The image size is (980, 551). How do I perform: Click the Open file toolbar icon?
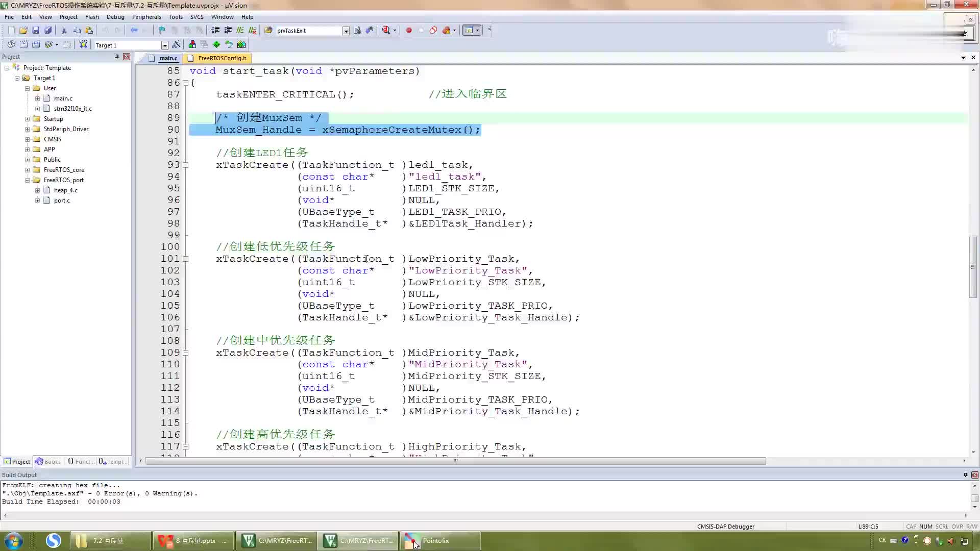(x=23, y=30)
